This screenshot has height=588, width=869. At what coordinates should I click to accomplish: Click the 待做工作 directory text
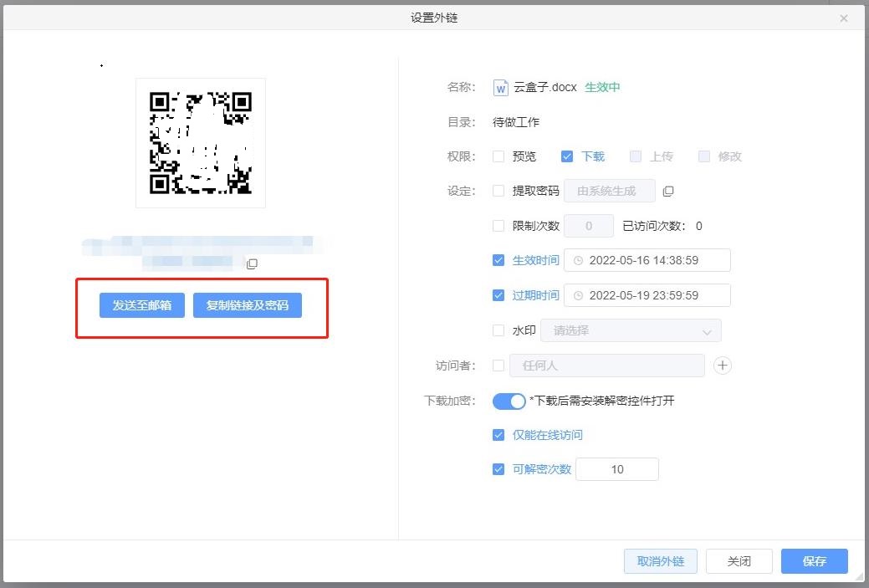(x=516, y=122)
